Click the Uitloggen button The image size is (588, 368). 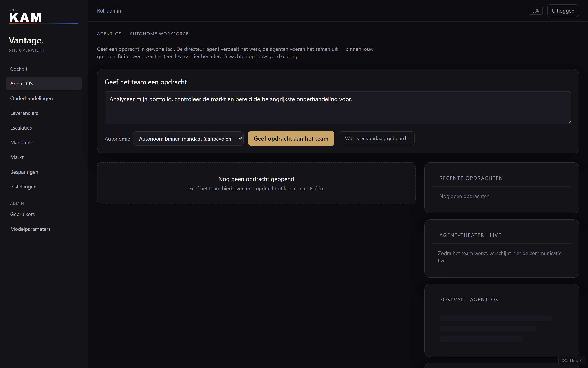pos(563,11)
